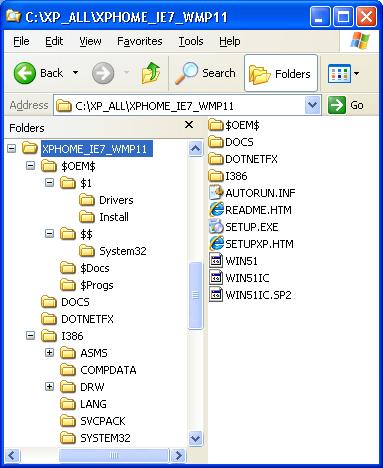Viewport: 383px width, 468px height.
Task: Click the grey Forward arrow icon
Action: pyautogui.click(x=103, y=73)
